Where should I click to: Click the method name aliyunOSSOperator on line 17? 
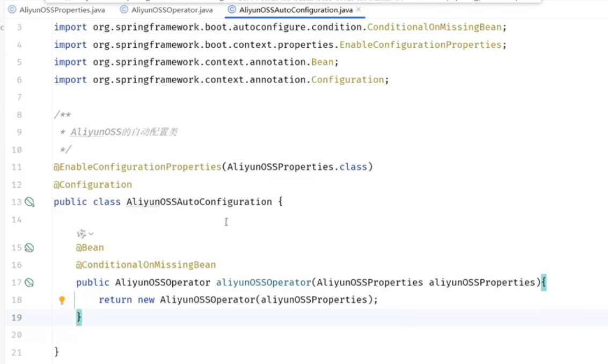pyautogui.click(x=263, y=283)
